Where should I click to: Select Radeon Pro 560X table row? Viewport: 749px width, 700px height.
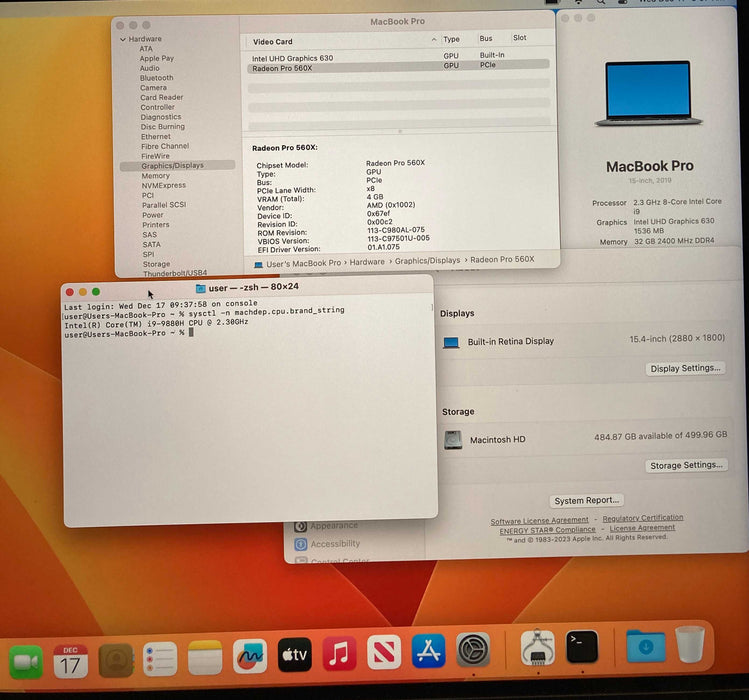coord(398,67)
